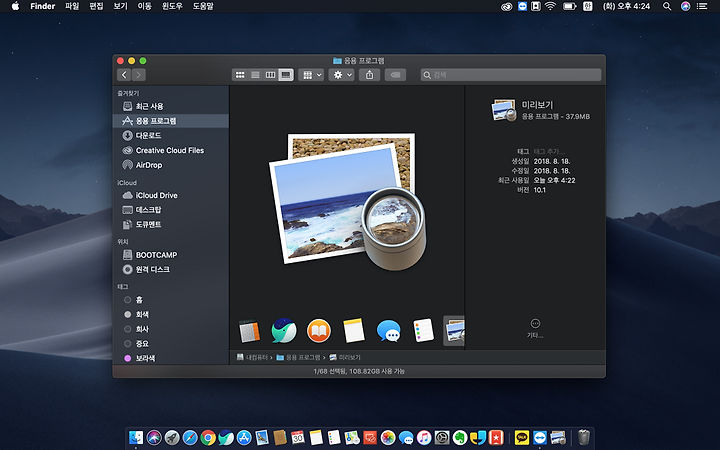Open Spotlight search in menu bar
The height and width of the screenshot is (450, 720).
click(x=667, y=6)
